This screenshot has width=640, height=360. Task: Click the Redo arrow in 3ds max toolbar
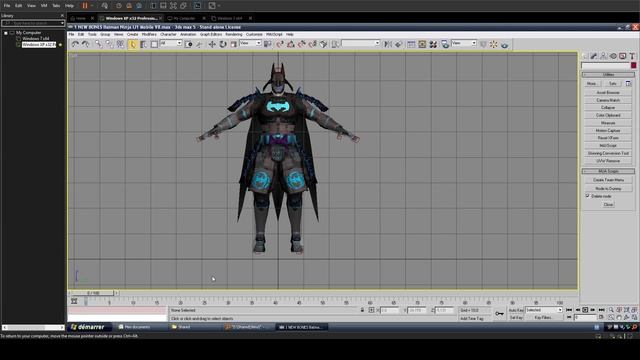click(85, 44)
